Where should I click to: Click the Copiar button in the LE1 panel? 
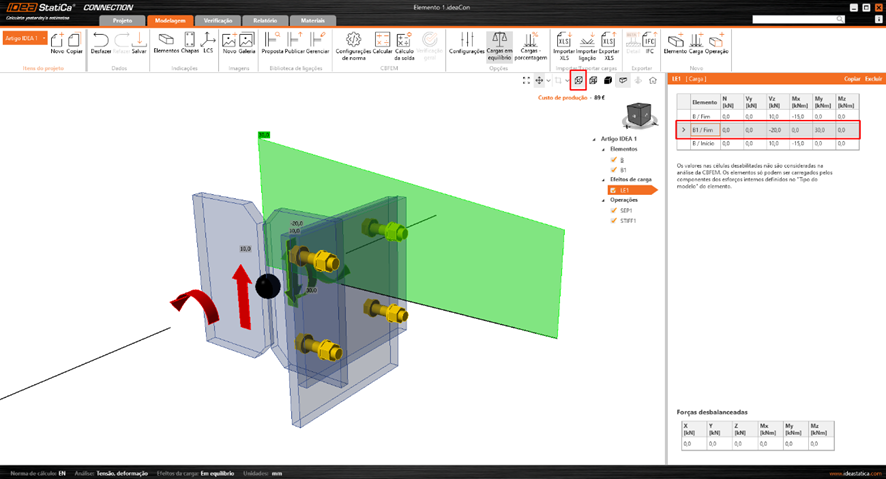[x=852, y=77]
